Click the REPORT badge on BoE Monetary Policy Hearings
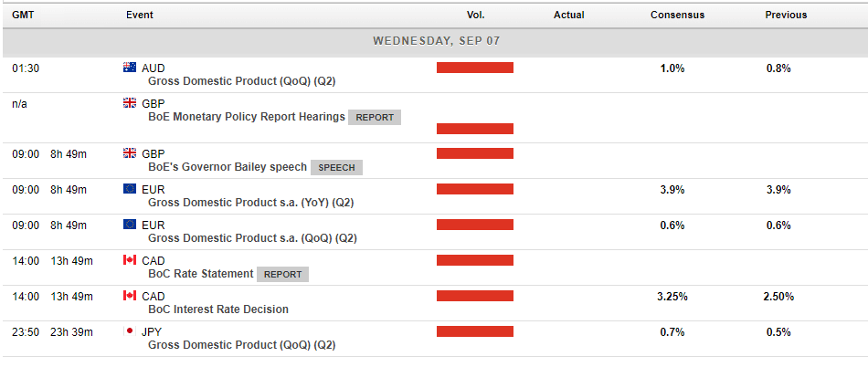868x367 pixels. [x=375, y=117]
